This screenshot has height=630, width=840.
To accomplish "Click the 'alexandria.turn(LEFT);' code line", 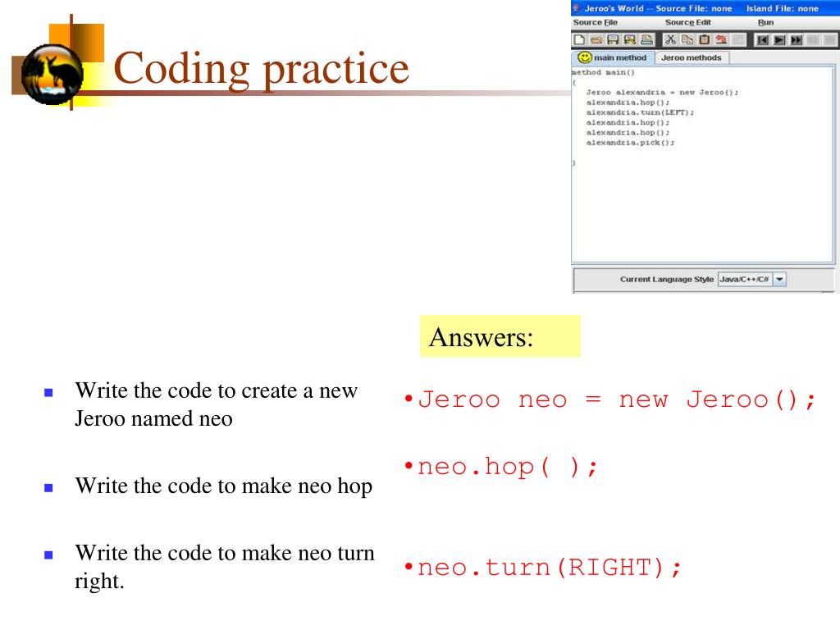I will (640, 112).
